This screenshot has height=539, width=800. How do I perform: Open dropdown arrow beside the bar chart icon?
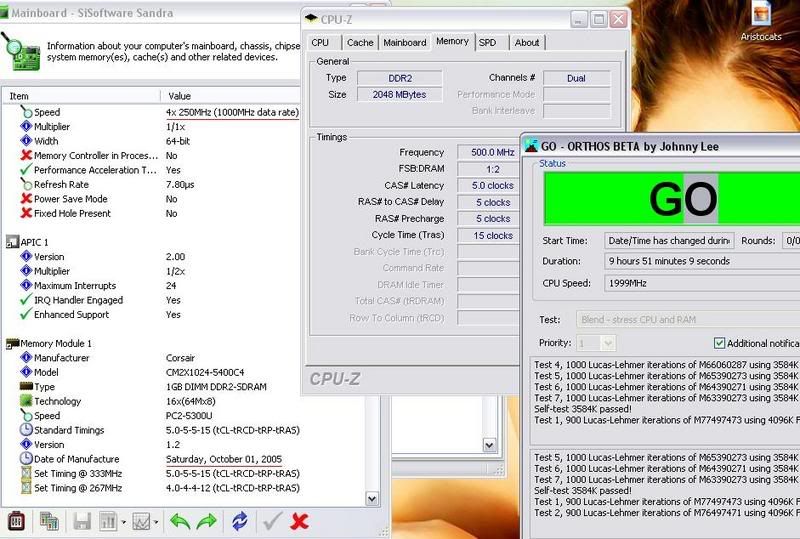(x=123, y=522)
